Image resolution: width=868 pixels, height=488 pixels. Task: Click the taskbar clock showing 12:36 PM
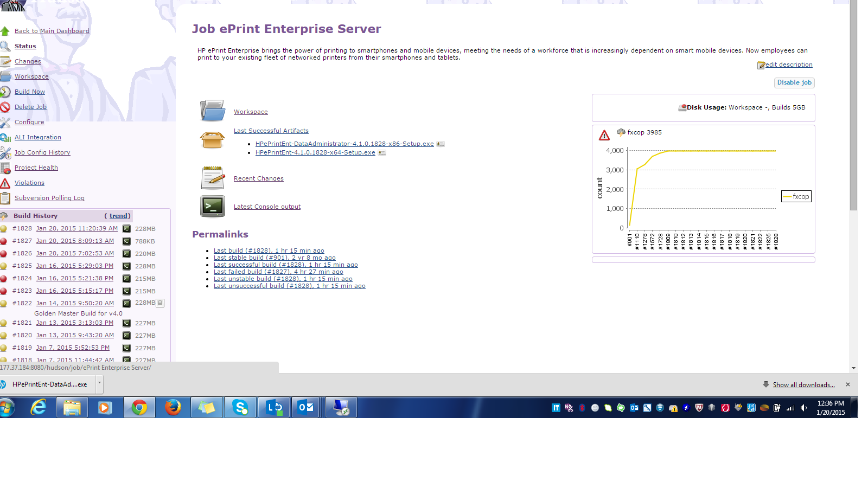[x=831, y=408]
